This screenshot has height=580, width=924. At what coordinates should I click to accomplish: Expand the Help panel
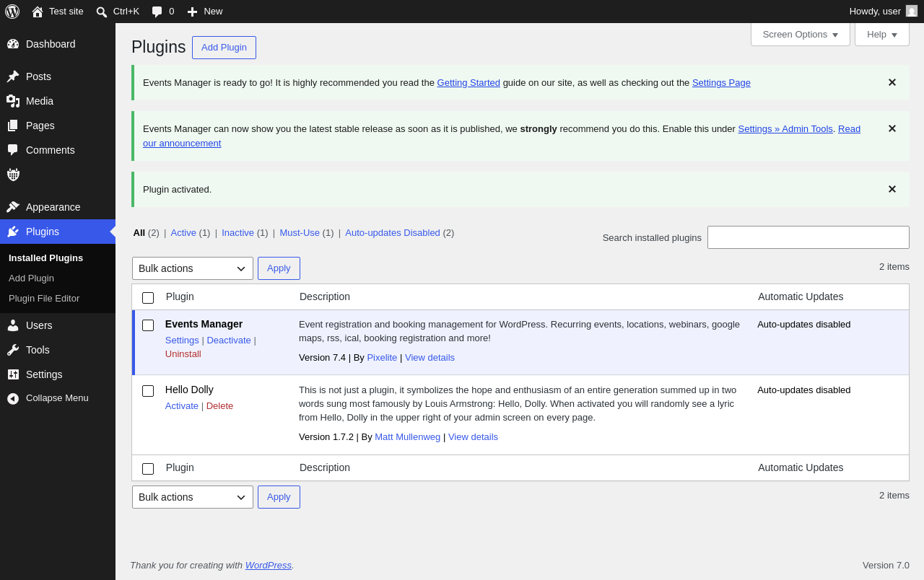coord(882,34)
